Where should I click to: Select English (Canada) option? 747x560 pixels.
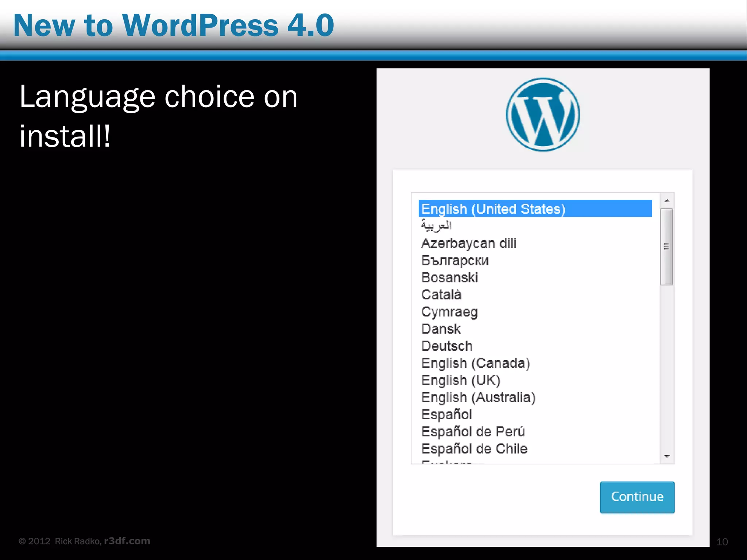pyautogui.click(x=535, y=363)
